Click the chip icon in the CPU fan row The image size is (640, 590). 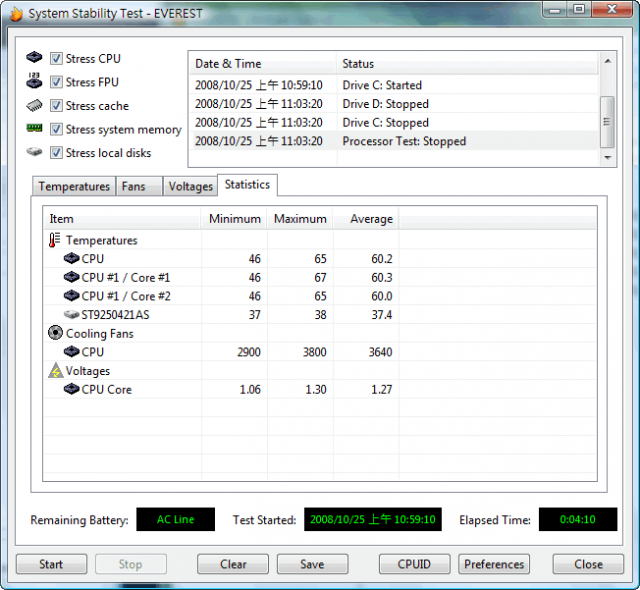pos(71,351)
